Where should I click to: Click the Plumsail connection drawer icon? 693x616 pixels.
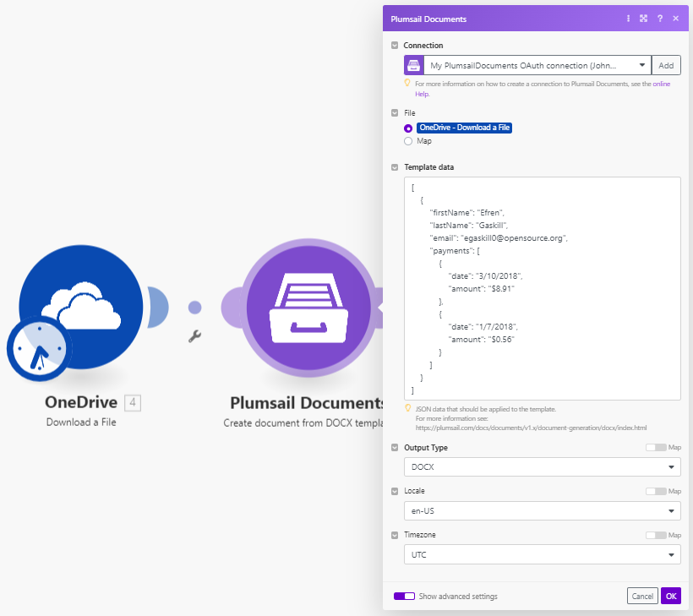click(413, 65)
